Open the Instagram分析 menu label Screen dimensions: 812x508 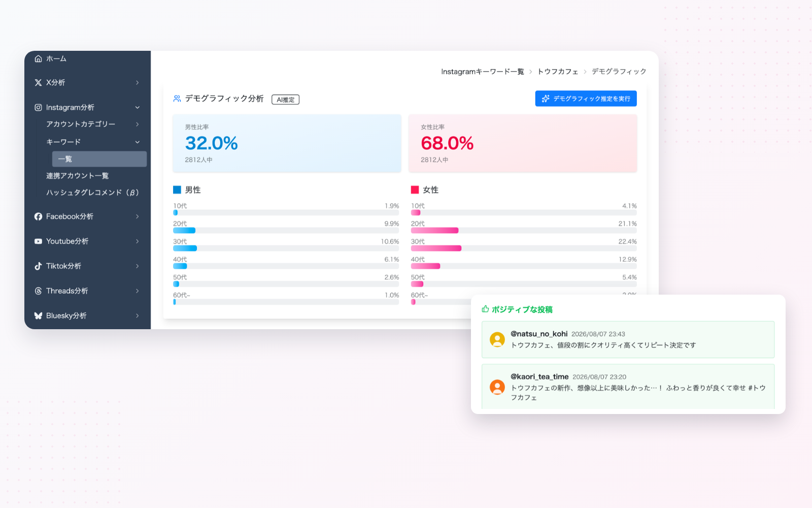point(70,107)
